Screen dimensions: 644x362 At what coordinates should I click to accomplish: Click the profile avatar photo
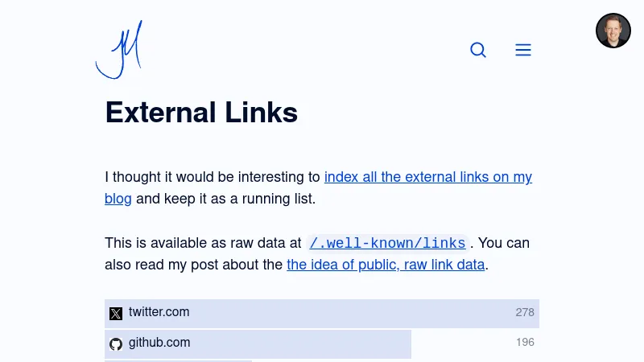coord(613,31)
